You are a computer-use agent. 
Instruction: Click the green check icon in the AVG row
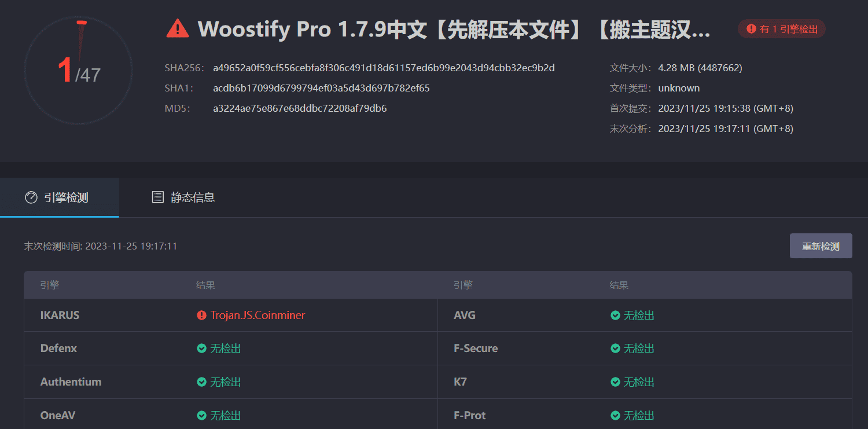pos(616,316)
